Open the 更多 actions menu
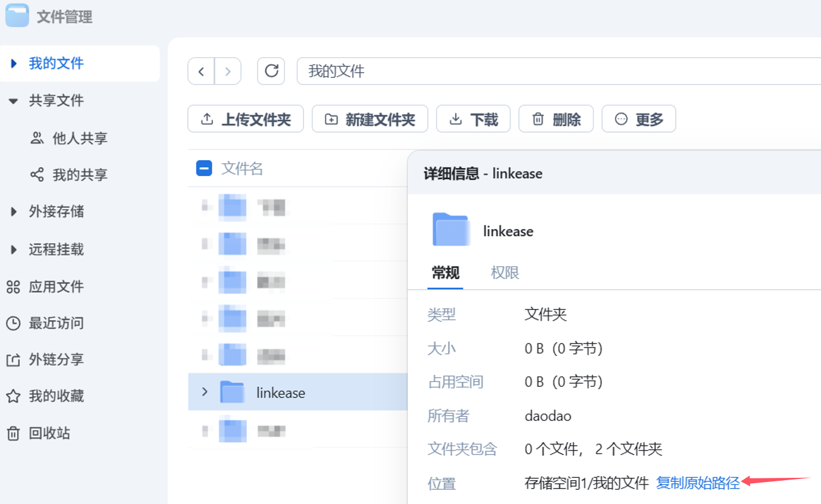821x504 pixels. pyautogui.click(x=639, y=119)
